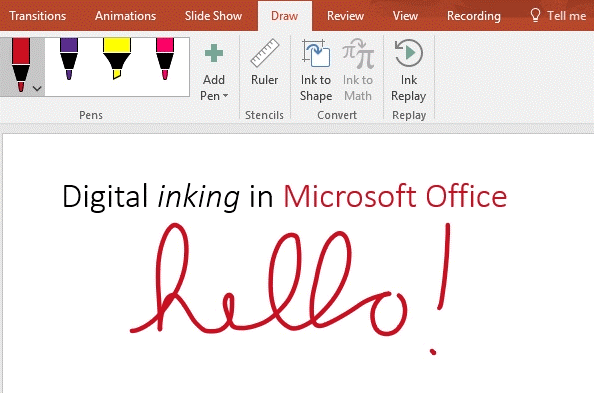Select the red pen
The image size is (594, 396).
pyautogui.click(x=20, y=65)
